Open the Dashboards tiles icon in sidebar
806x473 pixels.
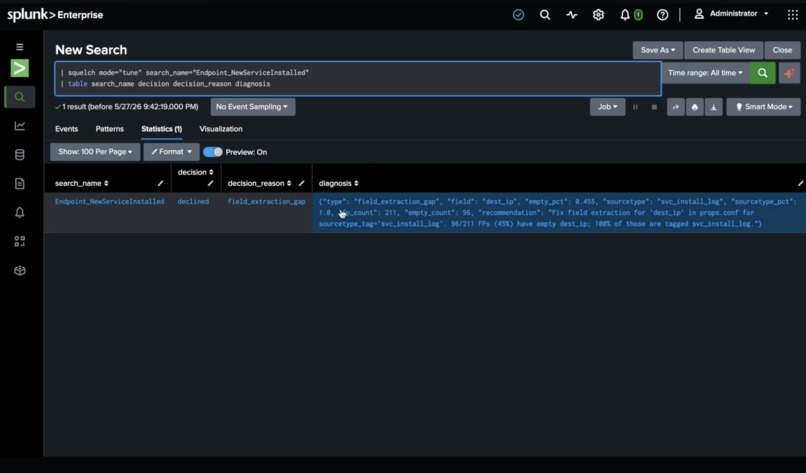(x=20, y=241)
